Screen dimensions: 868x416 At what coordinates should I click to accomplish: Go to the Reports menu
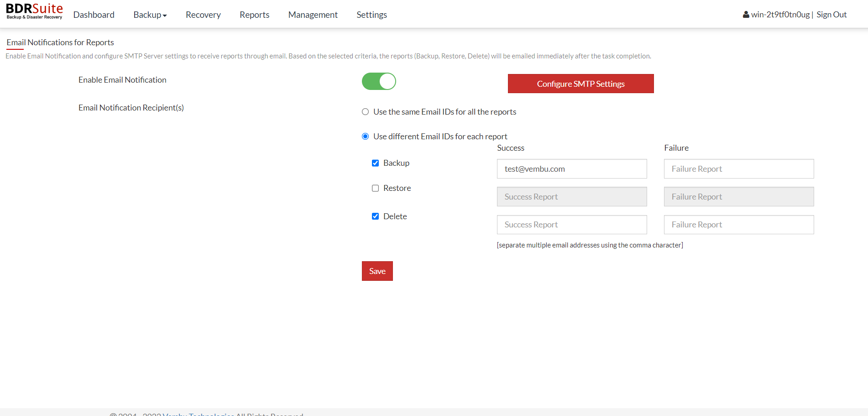[x=255, y=15]
